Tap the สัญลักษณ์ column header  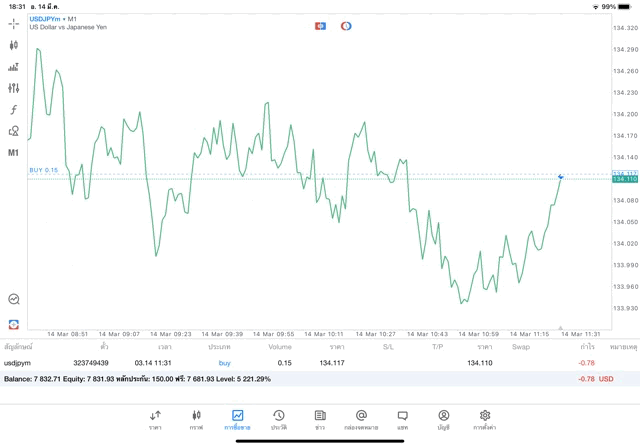pos(18,347)
